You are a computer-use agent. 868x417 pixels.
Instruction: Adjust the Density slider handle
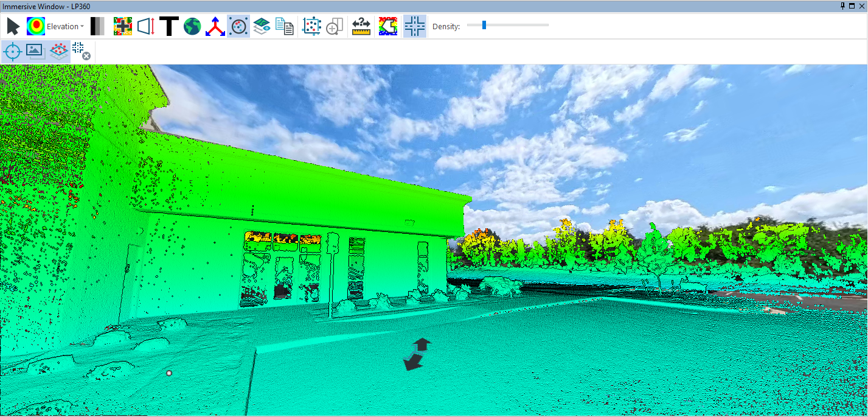(484, 26)
